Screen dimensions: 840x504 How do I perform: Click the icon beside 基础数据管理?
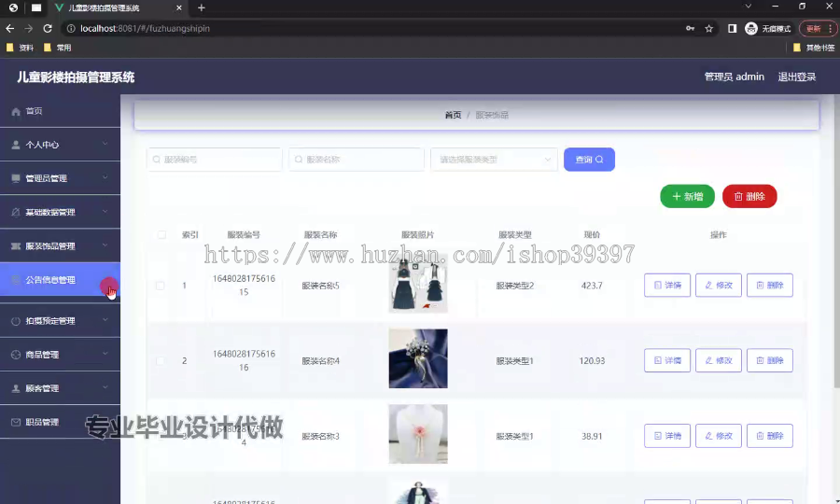click(x=16, y=212)
